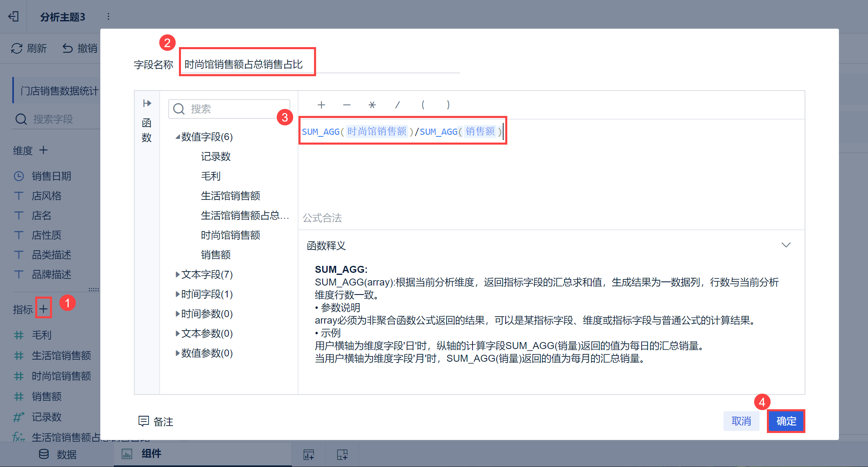Expand the 时间字段(1) group
Screen dimensions: 868x467
coord(178,294)
